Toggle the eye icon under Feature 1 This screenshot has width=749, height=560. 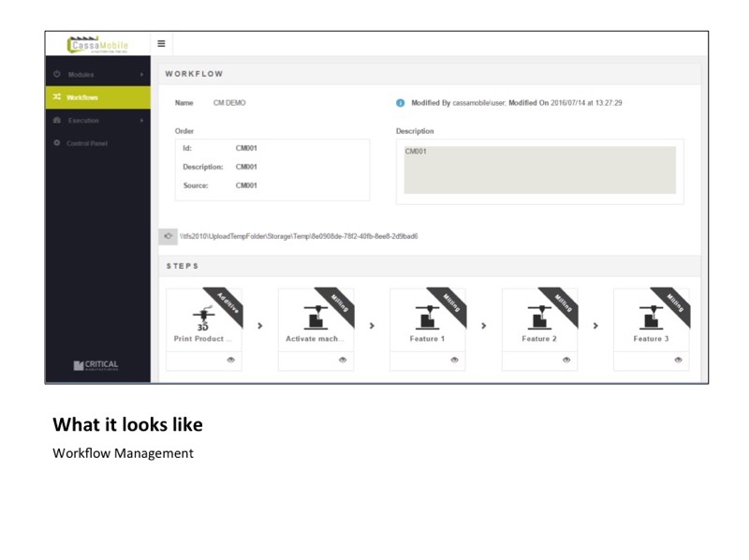[454, 361]
